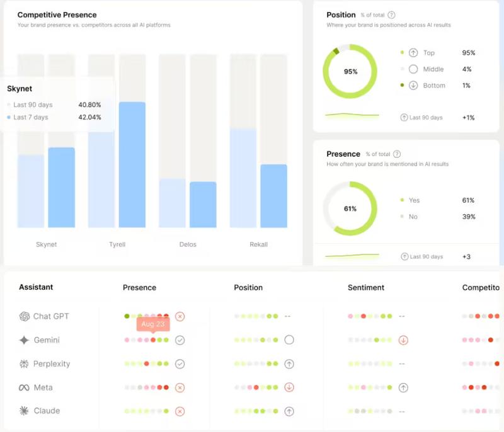Click the 42.04% value in Skynet tooltip

point(89,117)
